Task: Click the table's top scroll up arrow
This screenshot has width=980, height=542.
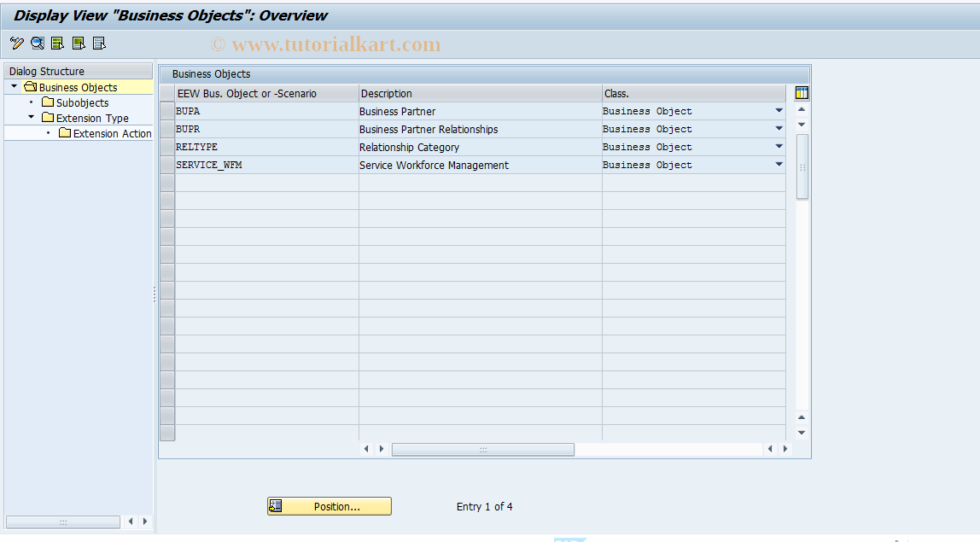Action: coord(802,110)
